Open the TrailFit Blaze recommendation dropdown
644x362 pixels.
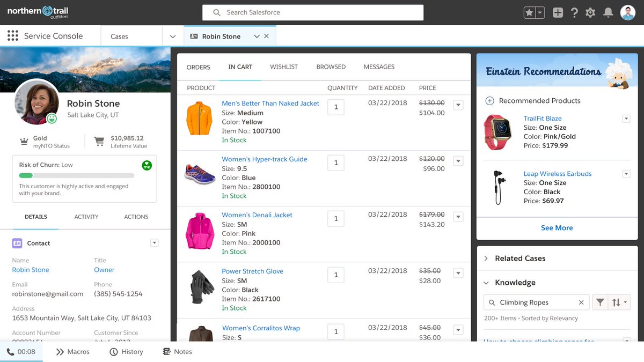click(x=626, y=119)
